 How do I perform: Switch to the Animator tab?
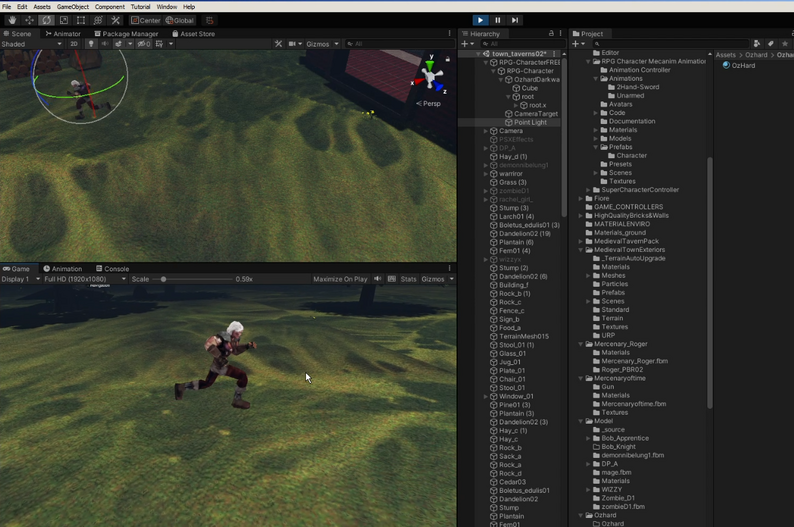tap(63, 34)
